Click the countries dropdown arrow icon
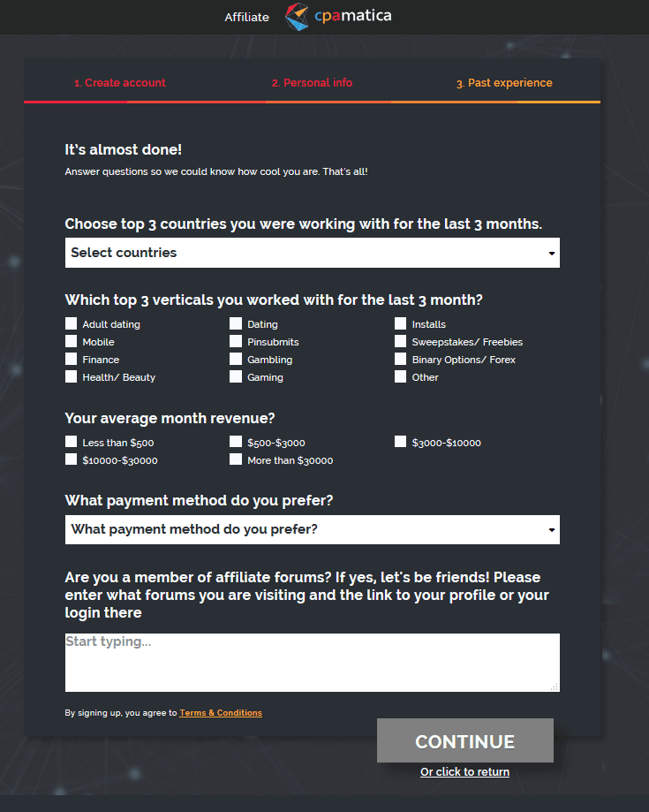649x812 pixels. point(550,253)
